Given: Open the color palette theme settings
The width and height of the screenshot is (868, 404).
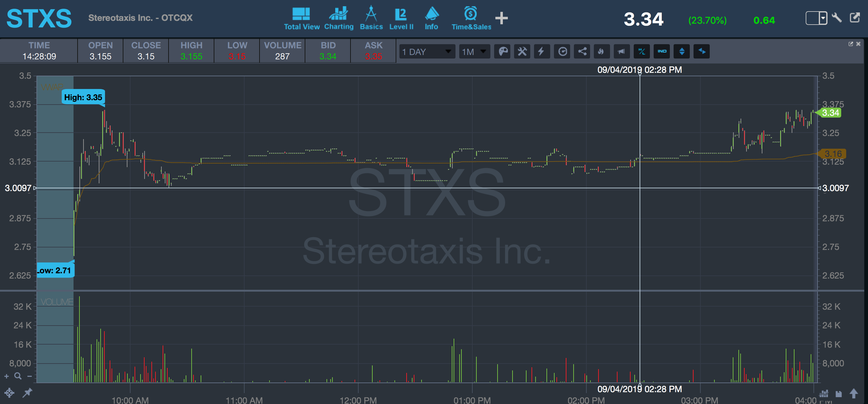Looking at the screenshot, I should tap(503, 51).
